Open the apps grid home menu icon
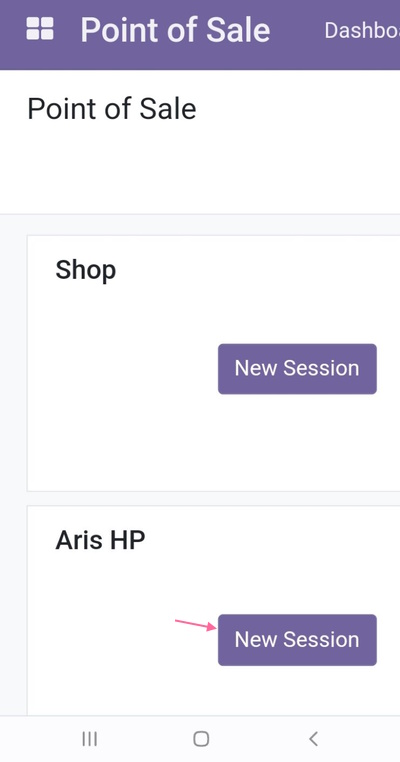Image resolution: width=400 pixels, height=762 pixels. point(40,29)
